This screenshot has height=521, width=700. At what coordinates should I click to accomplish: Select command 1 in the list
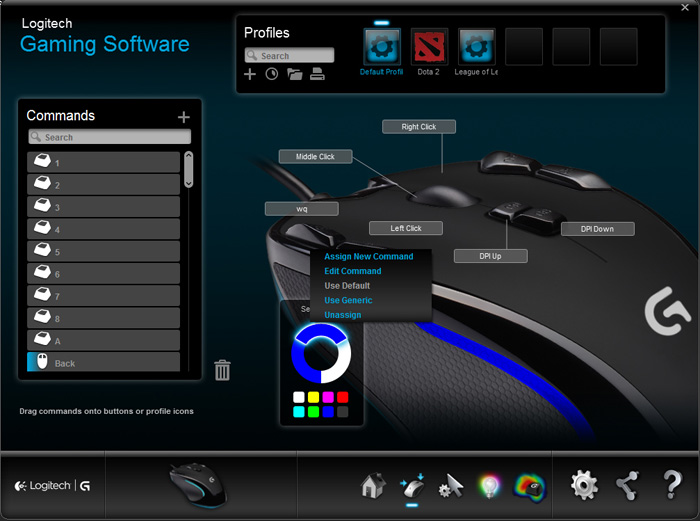tap(104, 163)
